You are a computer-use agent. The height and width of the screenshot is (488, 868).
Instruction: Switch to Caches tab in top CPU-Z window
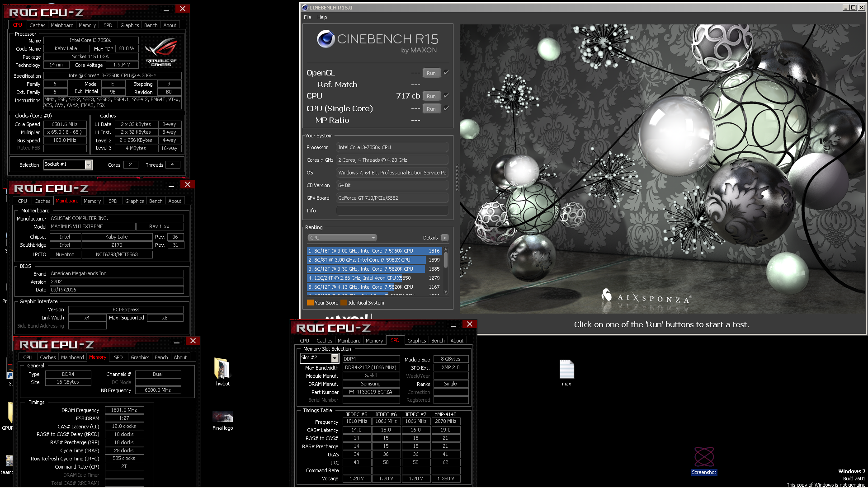tap(38, 25)
